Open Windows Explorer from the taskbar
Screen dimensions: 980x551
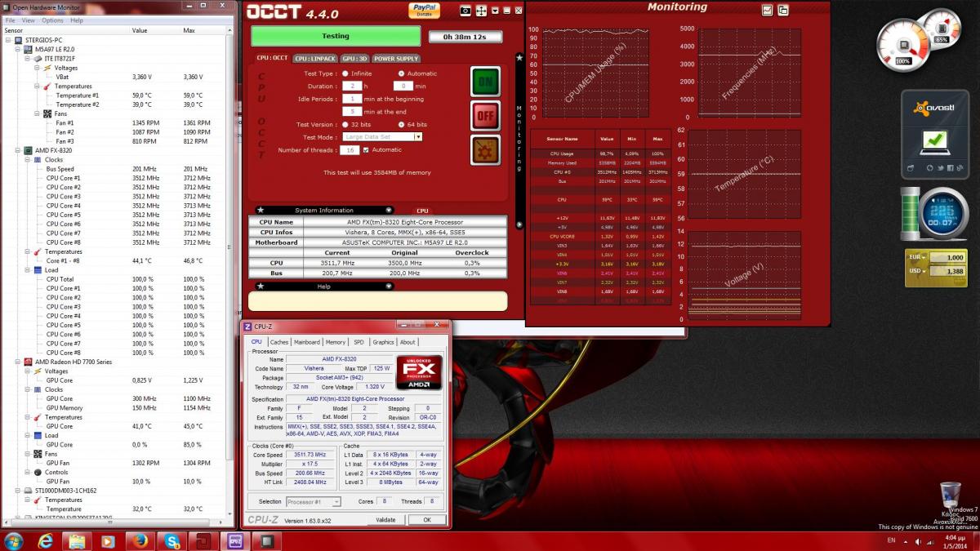[77, 540]
